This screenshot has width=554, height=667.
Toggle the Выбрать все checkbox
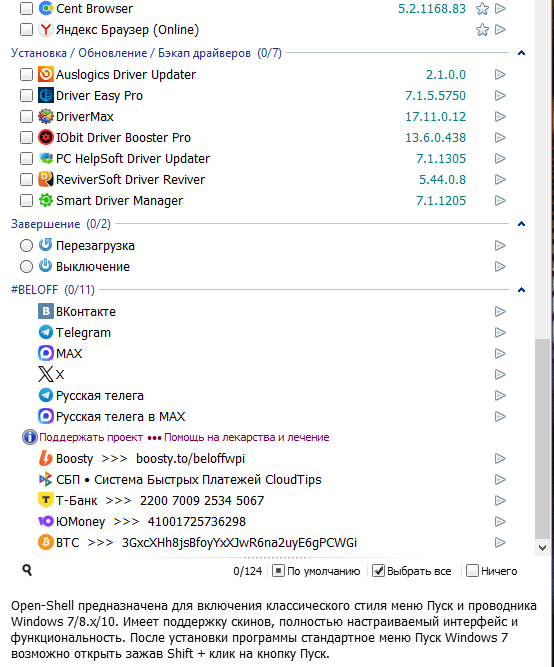click(378, 571)
